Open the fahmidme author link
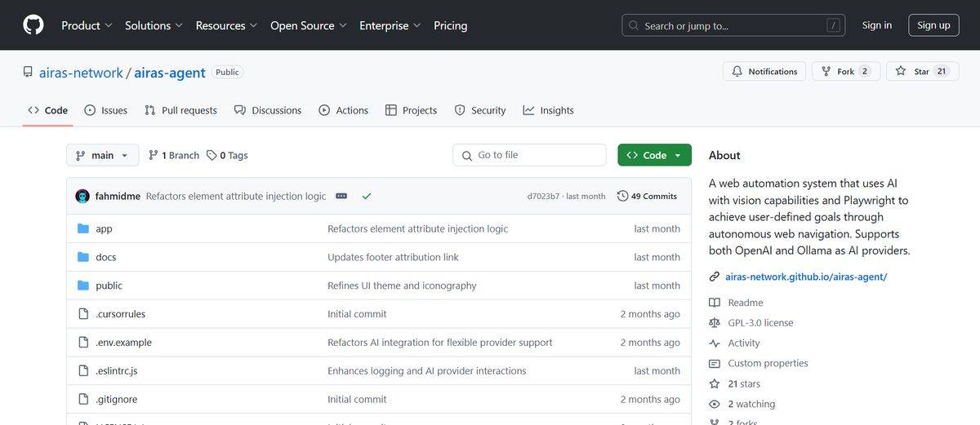 [118, 196]
